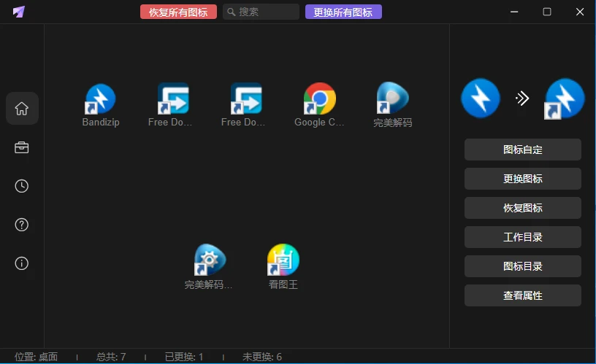Select the 看图王 shortcut icon
The image size is (596, 364).
point(283,260)
